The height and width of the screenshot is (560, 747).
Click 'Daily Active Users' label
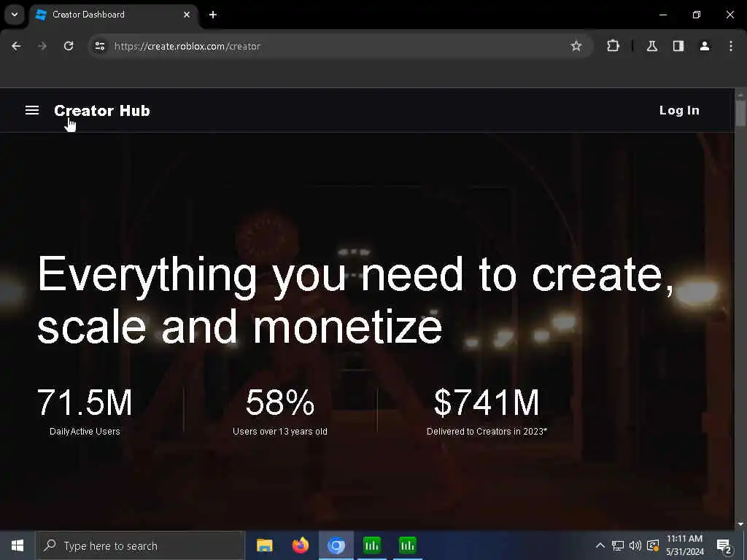point(85,432)
